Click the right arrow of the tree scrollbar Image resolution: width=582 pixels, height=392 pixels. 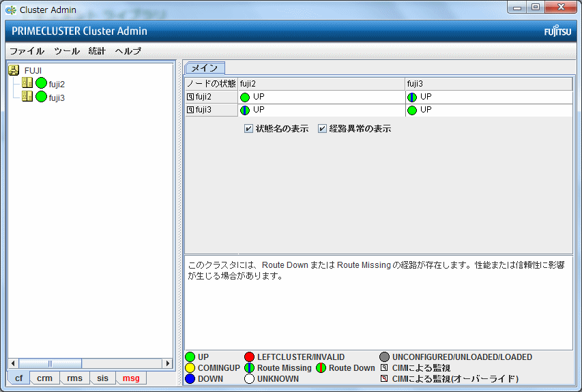click(167, 363)
